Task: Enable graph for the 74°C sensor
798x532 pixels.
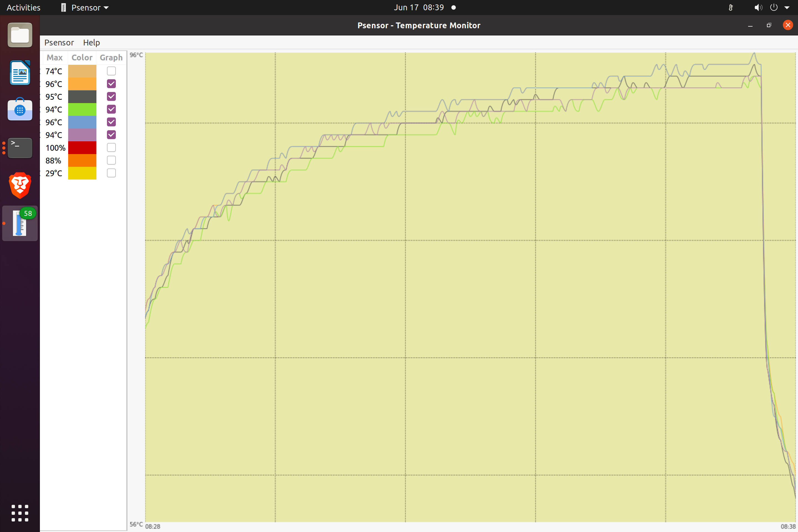Action: tap(111, 71)
